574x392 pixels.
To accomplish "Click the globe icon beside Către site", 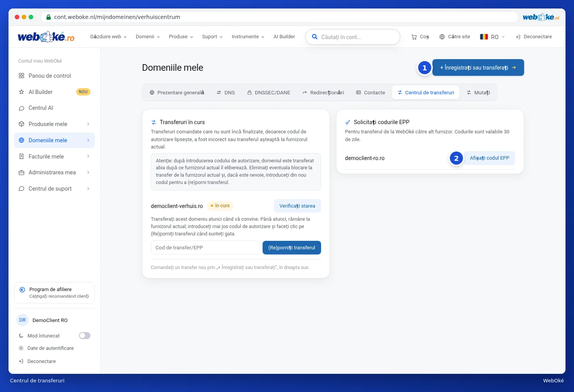I will [442, 37].
